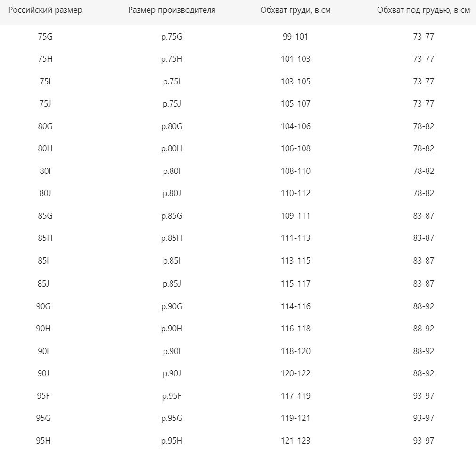
Task: Select manufacturer size р.85G
Action: tap(172, 216)
